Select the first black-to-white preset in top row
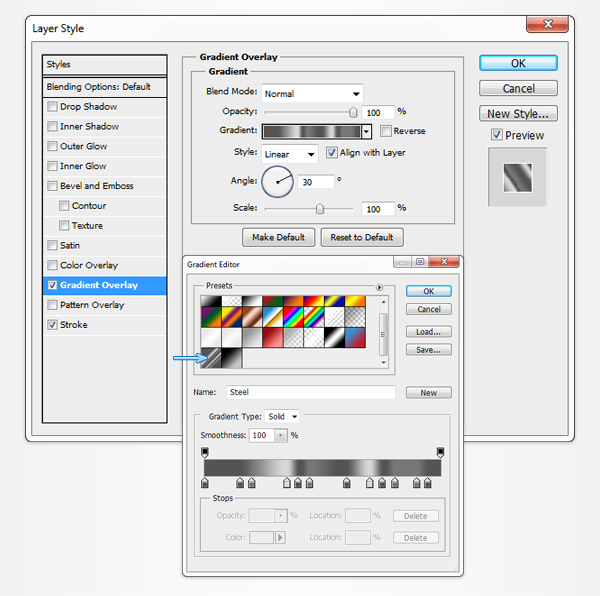Screen dimensions: 600x596 click(x=210, y=301)
